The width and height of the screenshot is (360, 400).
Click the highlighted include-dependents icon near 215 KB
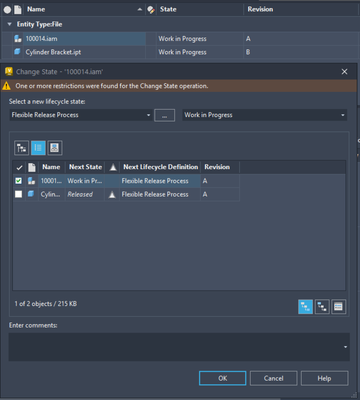305,307
